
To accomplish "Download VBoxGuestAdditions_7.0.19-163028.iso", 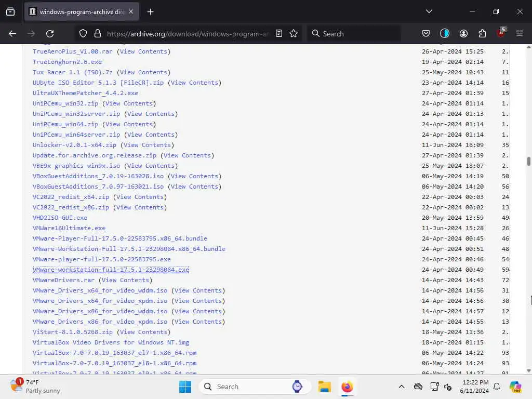I will click(x=98, y=177).
